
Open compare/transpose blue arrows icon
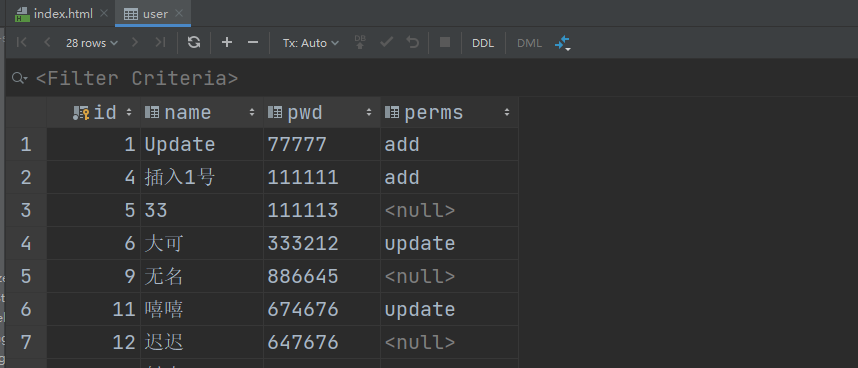point(563,43)
